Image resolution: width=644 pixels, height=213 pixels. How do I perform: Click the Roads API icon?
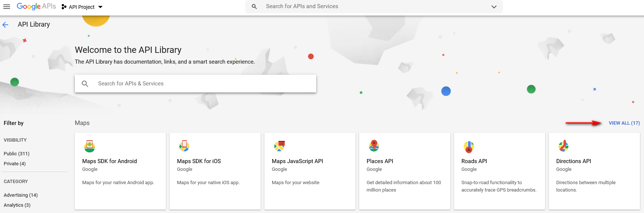(x=469, y=147)
